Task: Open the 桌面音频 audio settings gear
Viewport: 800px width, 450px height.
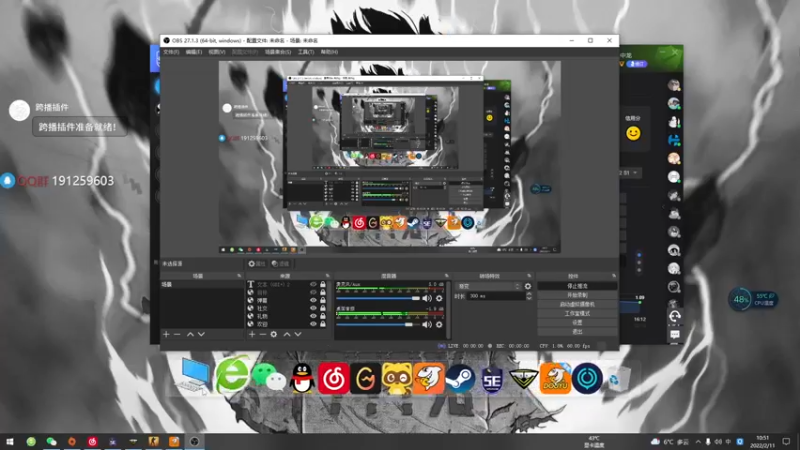Action: point(439,324)
